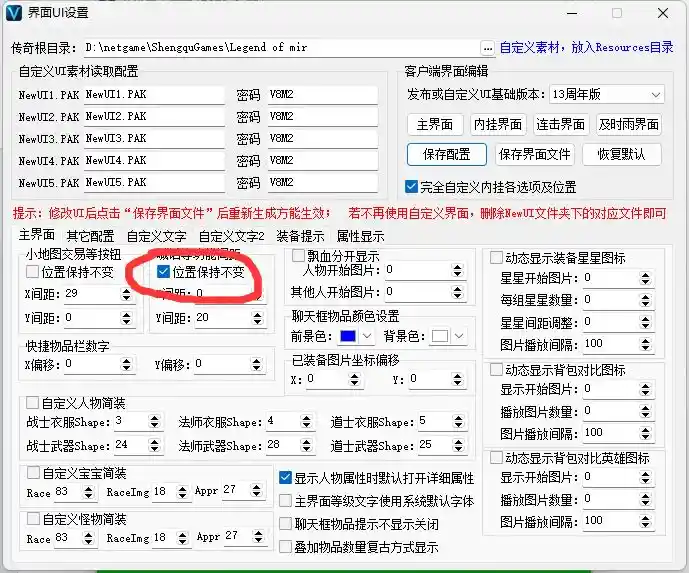Click the 战士衣服Shape spinner arrows
689x573 pixels.
tap(154, 421)
